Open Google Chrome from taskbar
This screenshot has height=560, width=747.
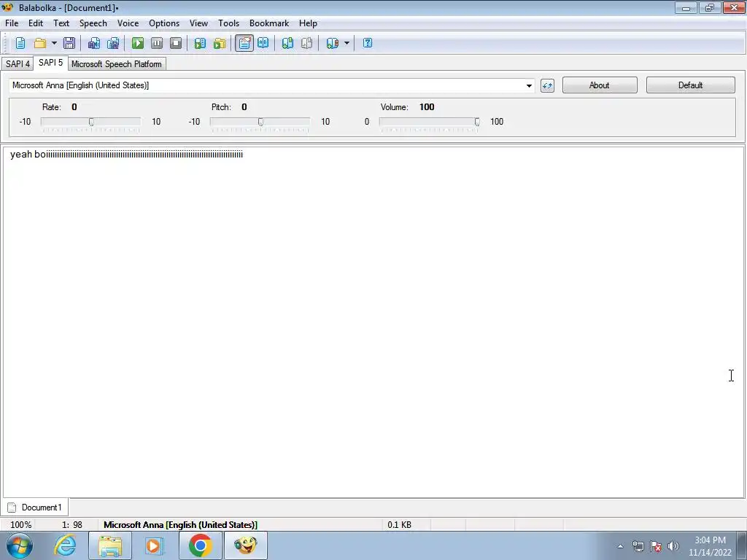click(200, 545)
